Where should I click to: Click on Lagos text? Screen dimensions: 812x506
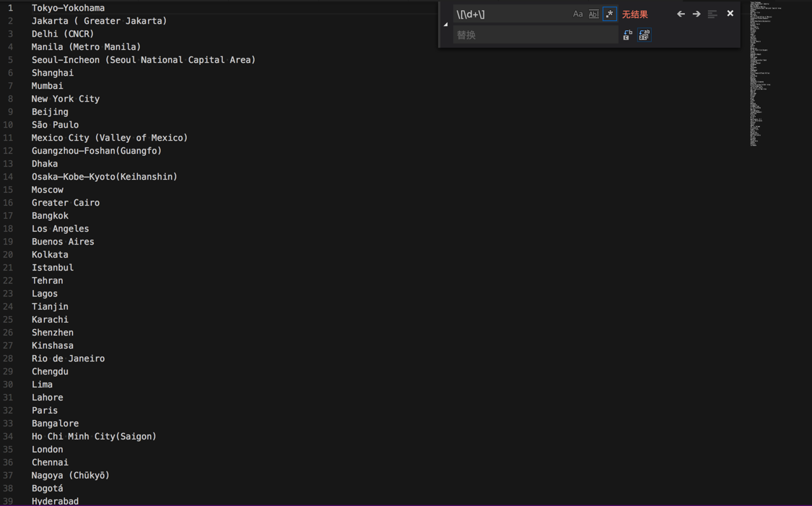click(45, 293)
